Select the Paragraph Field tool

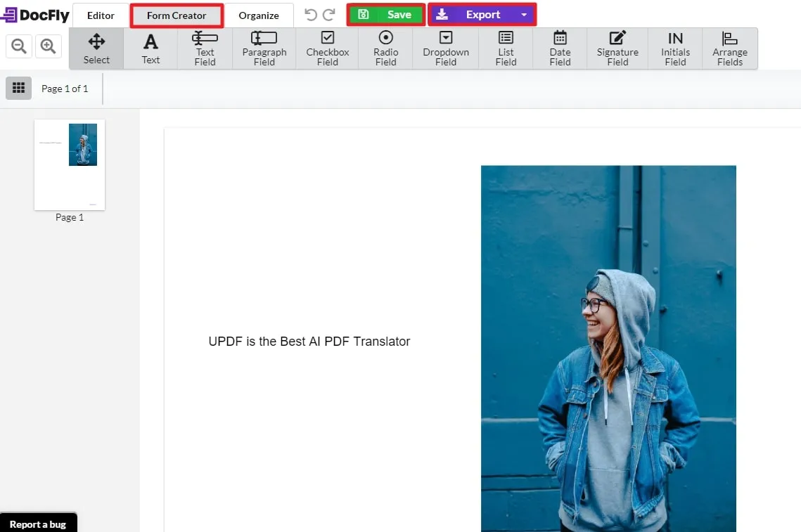coord(264,48)
